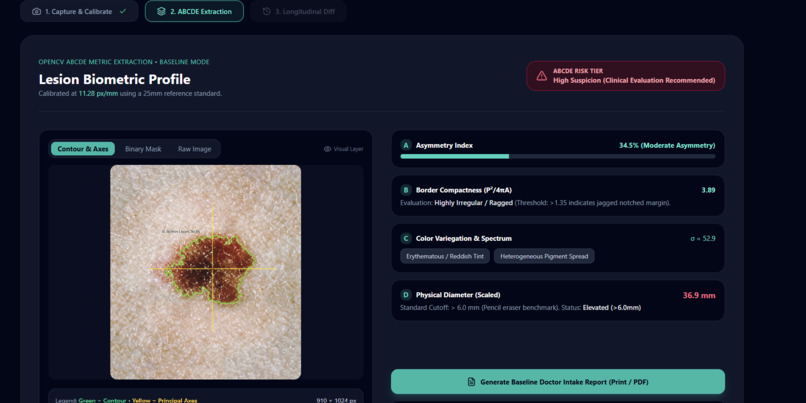Click the σ = 52.9 color value
806x403 pixels.
coord(703,239)
